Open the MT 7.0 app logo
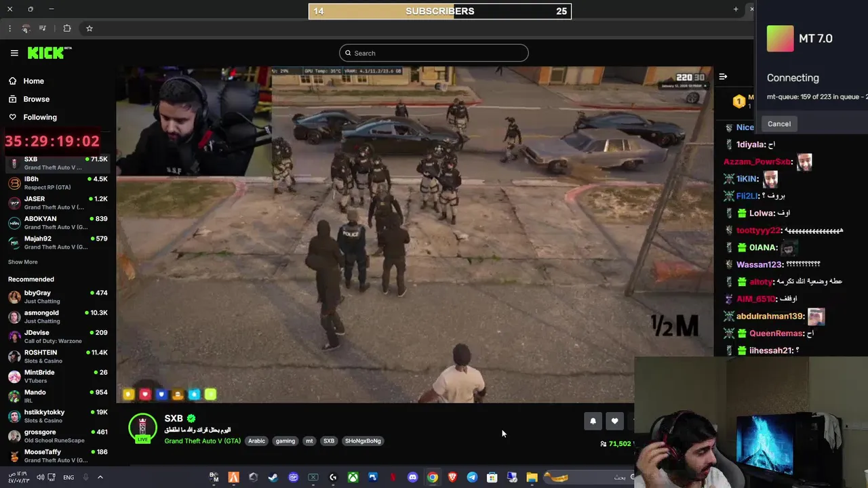 click(x=780, y=39)
